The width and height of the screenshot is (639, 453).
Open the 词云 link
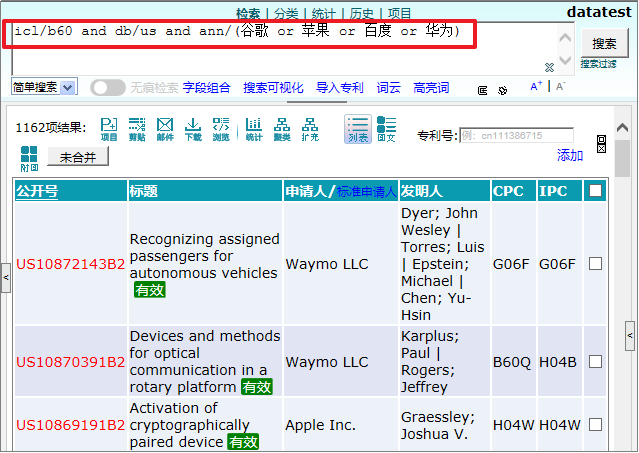tap(388, 88)
